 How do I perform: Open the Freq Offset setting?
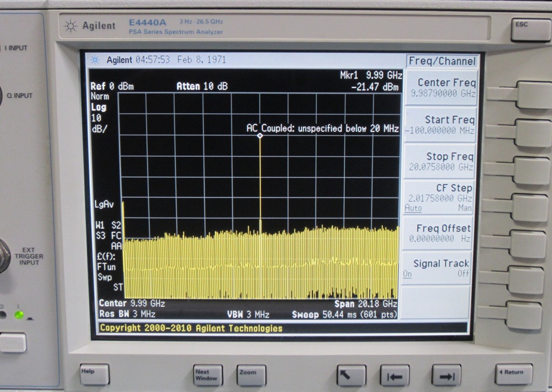point(439,233)
